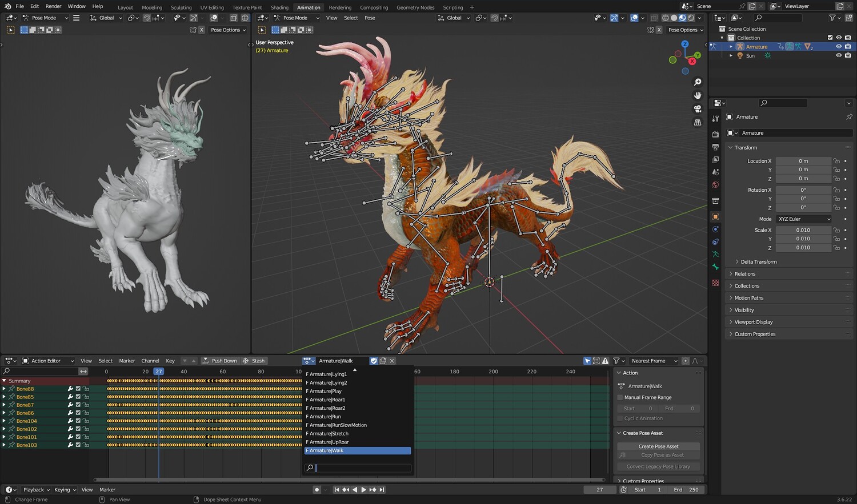Click the Stash action button

point(254,361)
